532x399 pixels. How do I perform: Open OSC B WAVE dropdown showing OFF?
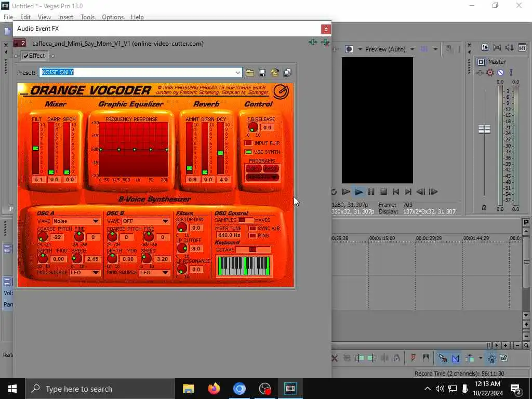coord(146,221)
